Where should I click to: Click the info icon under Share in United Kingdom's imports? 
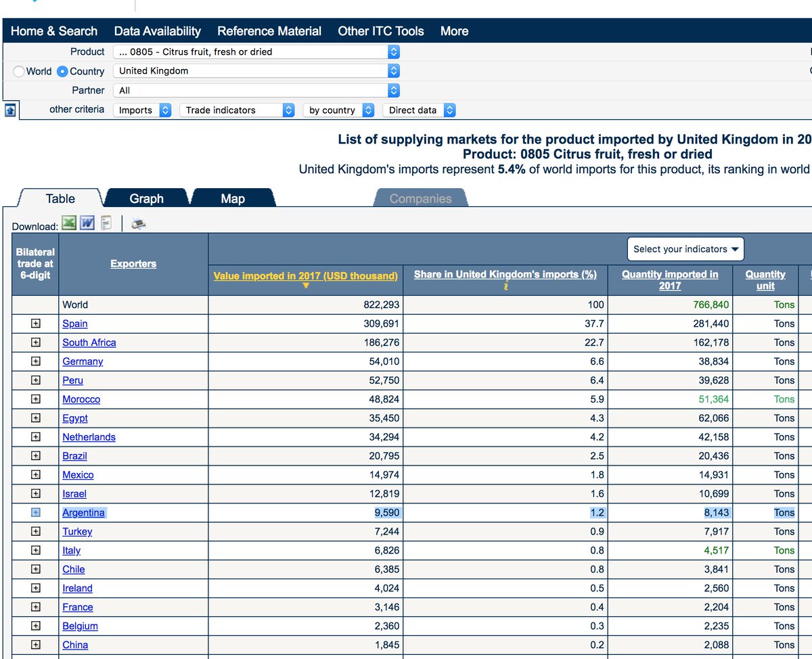coord(505,286)
